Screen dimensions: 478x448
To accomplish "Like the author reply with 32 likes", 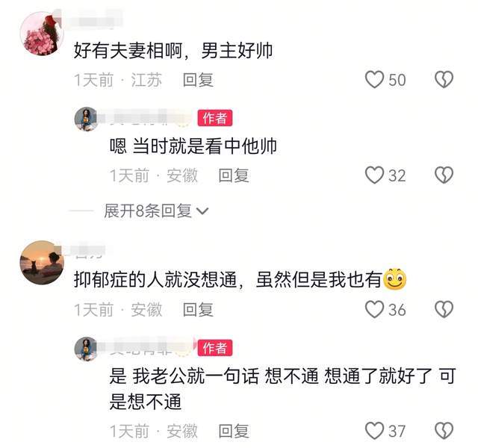I will point(374,175).
